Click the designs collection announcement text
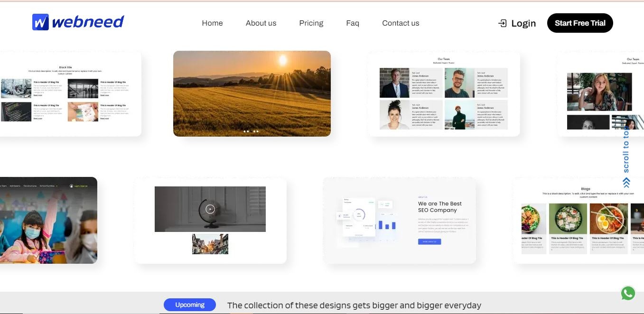The image size is (644, 314). click(x=354, y=305)
